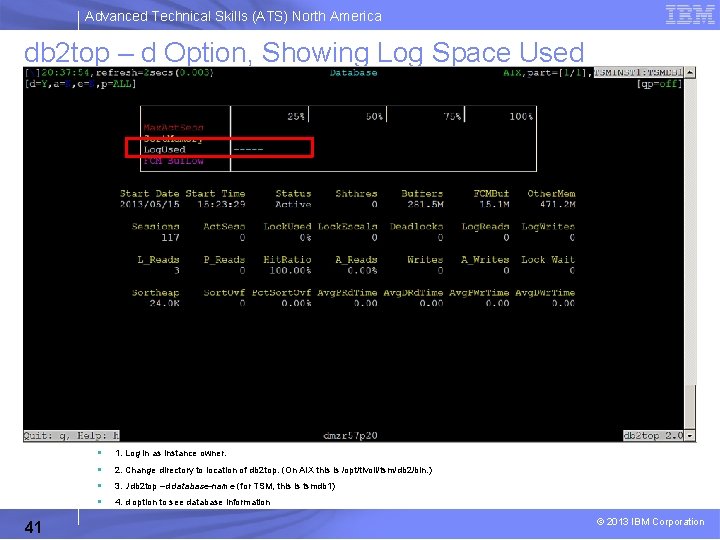Click the '281.5M' buffers value
720x540 pixels.
click(x=425, y=204)
